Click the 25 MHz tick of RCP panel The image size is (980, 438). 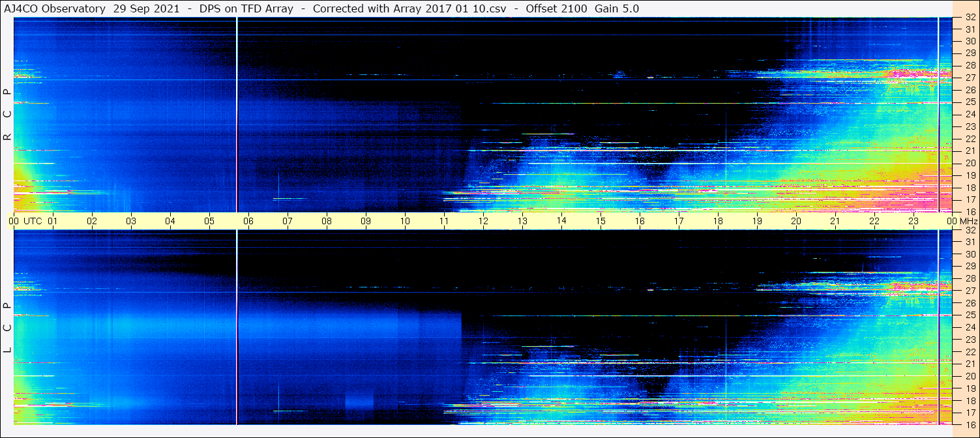(970, 102)
